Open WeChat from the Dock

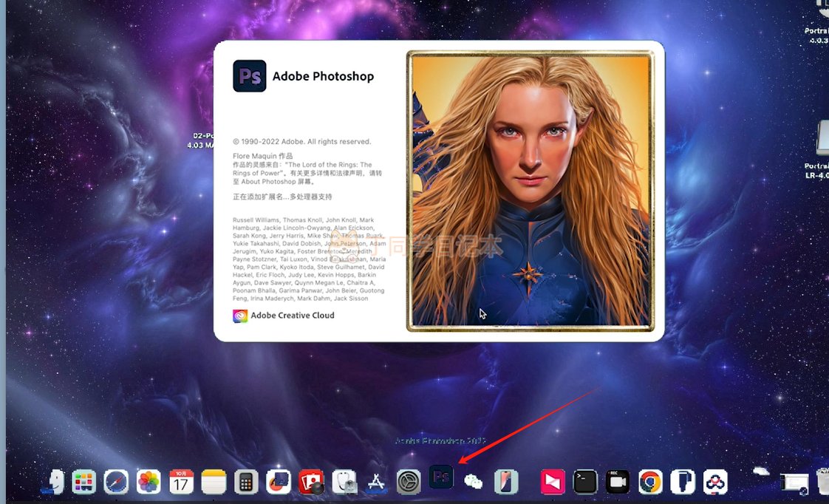(473, 482)
